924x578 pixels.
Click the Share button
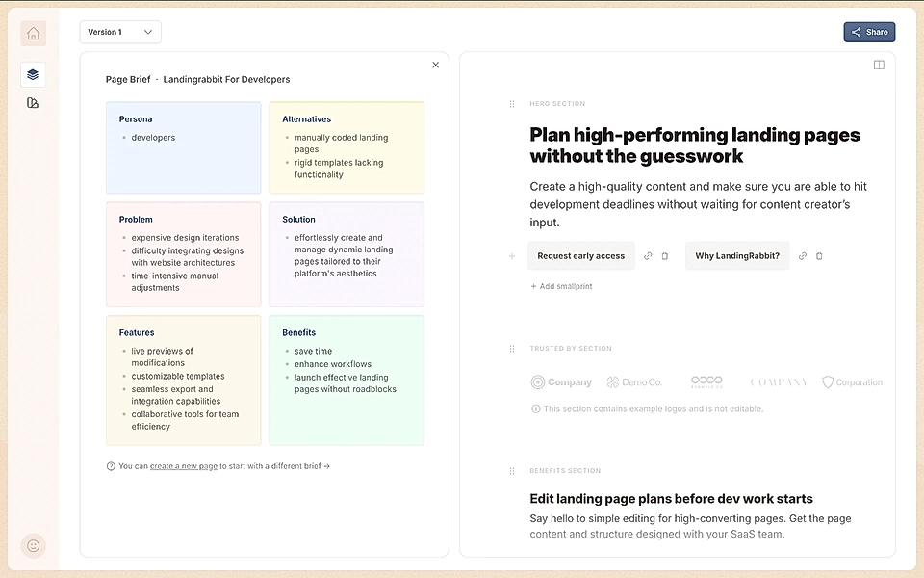point(869,32)
